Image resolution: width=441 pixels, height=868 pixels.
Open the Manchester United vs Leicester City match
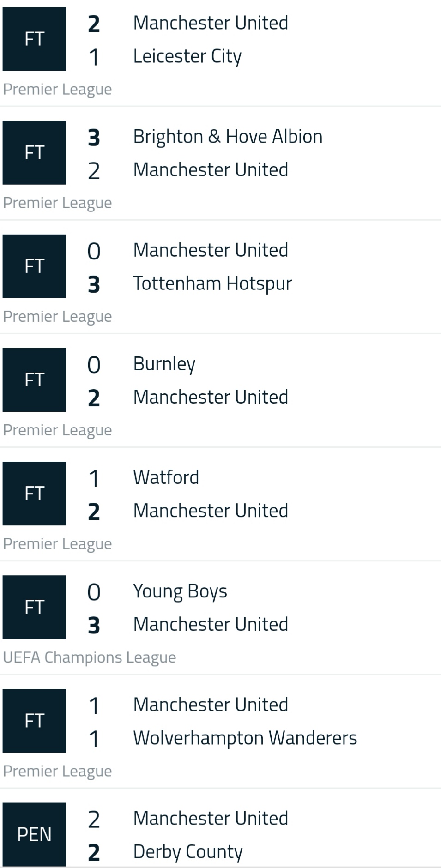click(220, 53)
